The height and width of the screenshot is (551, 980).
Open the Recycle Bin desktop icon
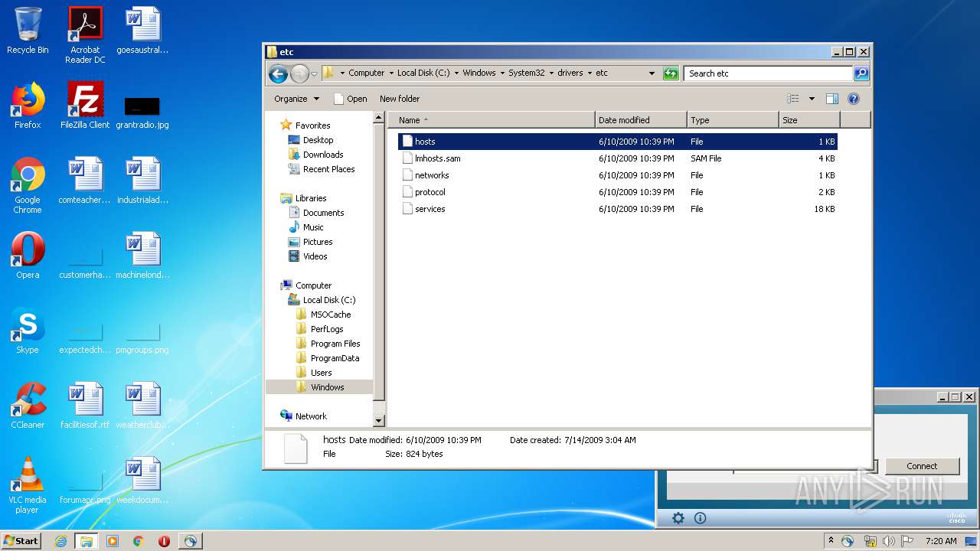(x=28, y=31)
